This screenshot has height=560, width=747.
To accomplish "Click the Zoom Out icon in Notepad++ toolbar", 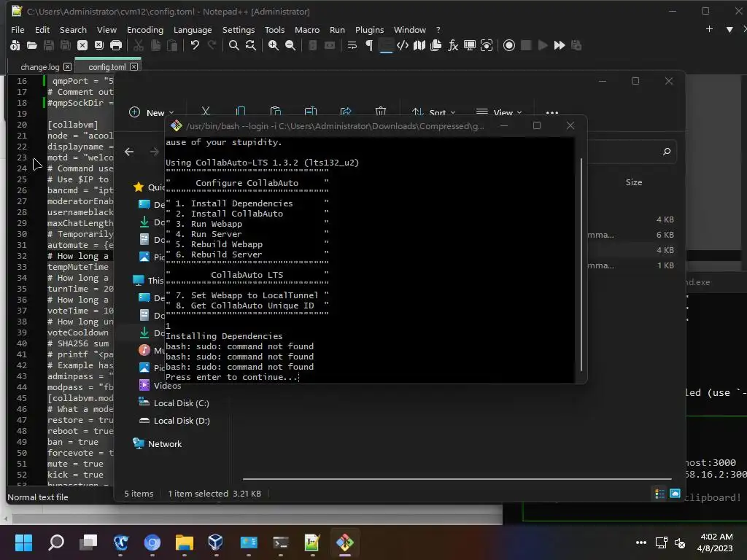I will click(290, 45).
